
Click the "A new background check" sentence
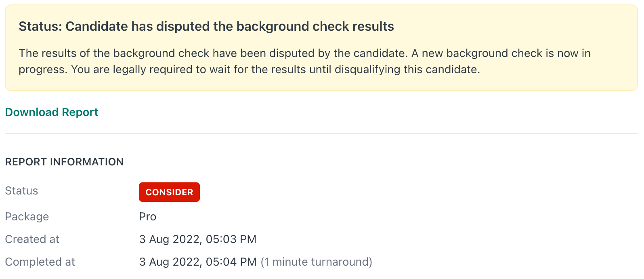click(501, 53)
